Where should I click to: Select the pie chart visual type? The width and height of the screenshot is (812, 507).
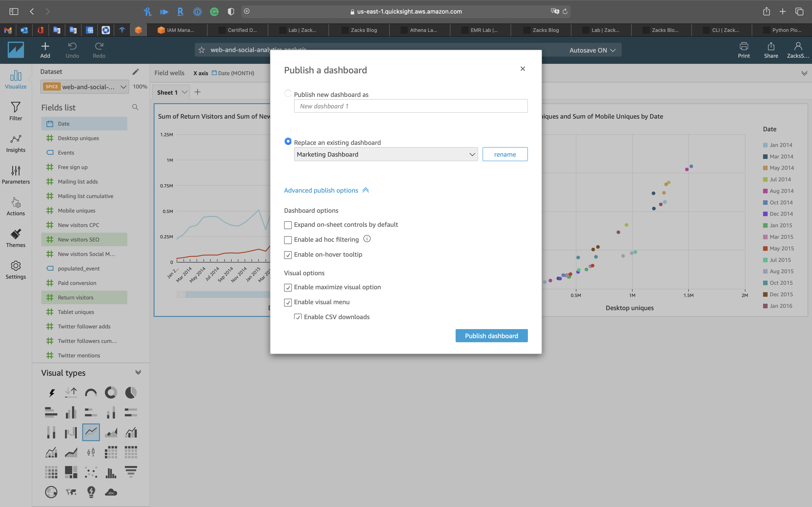pos(130,392)
